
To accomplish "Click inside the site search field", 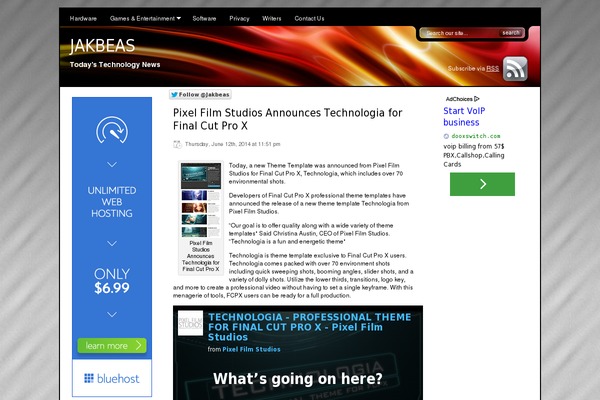I will [460, 33].
